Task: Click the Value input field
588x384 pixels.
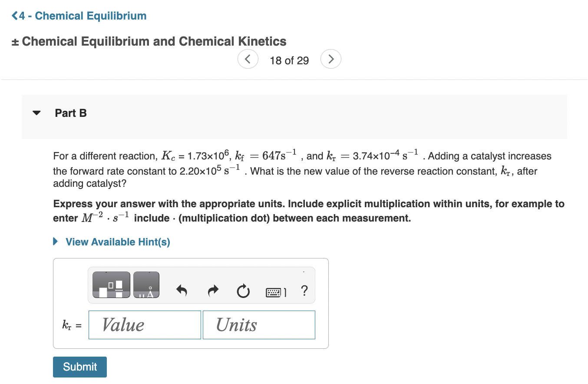Action: tap(145, 324)
